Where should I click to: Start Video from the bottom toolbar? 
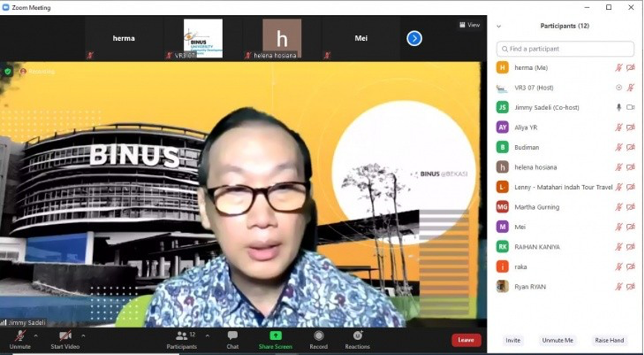click(x=65, y=340)
